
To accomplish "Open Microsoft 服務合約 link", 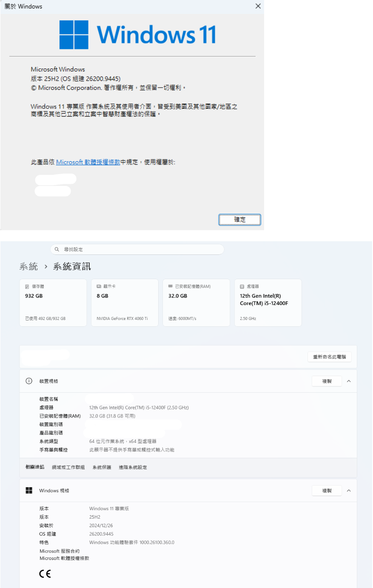I will (60, 551).
